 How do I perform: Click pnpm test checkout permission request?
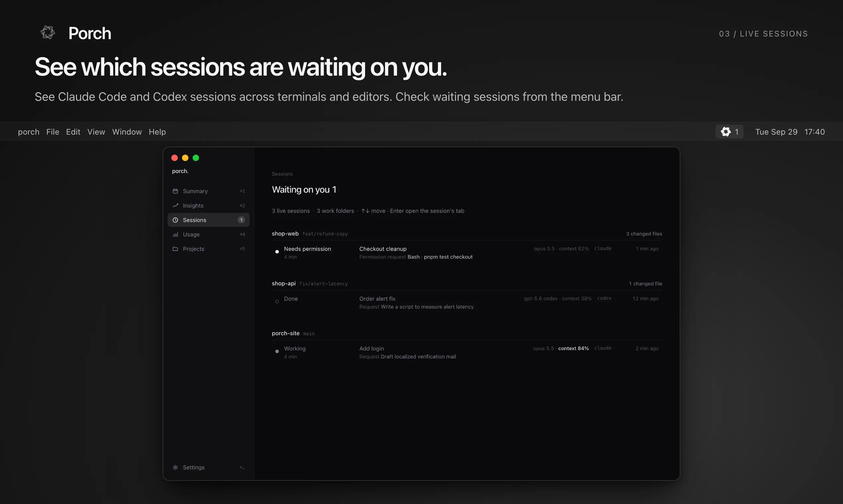coord(416,257)
